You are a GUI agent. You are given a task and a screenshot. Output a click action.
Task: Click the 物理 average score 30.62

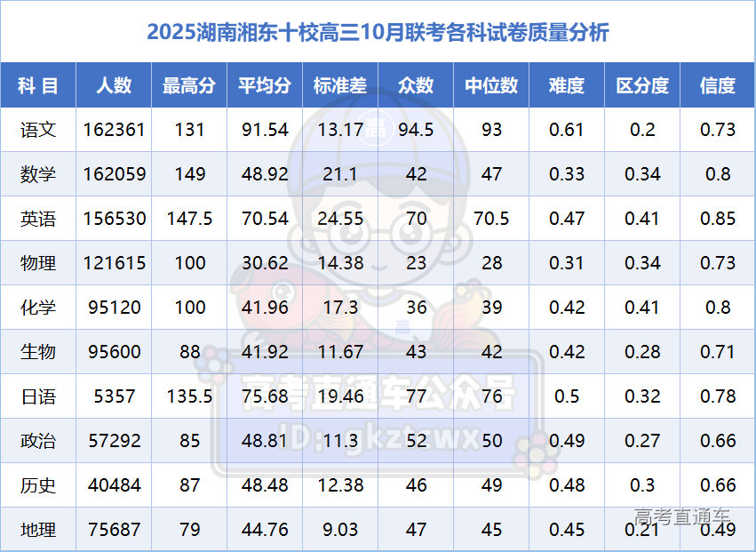[x=265, y=263]
